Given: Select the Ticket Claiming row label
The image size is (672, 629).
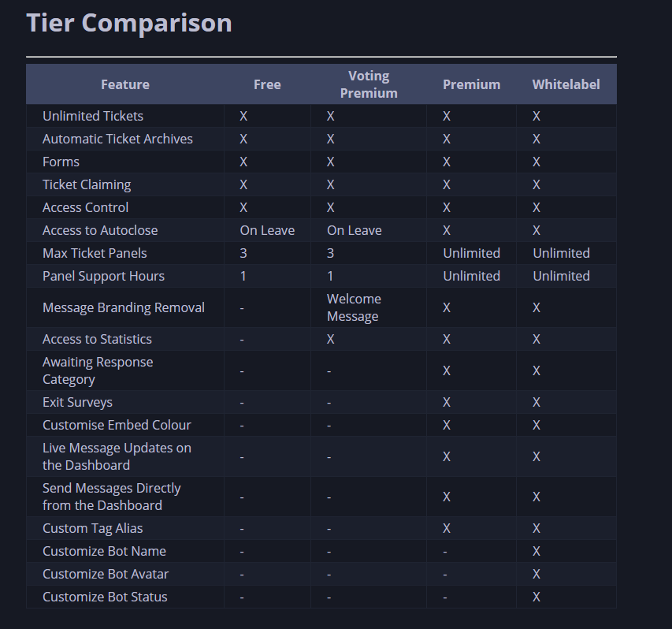Looking at the screenshot, I should pyautogui.click(x=87, y=184).
